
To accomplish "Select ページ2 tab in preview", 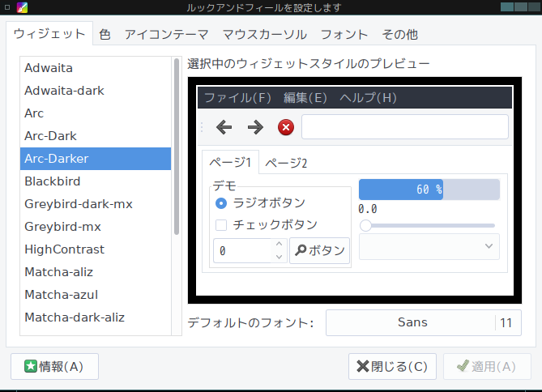I will 286,163.
